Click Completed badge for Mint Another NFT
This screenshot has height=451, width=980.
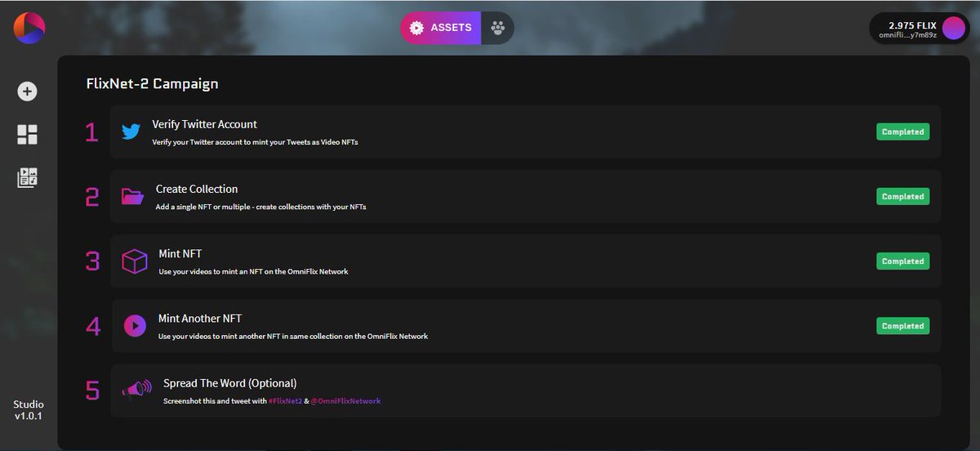point(902,326)
